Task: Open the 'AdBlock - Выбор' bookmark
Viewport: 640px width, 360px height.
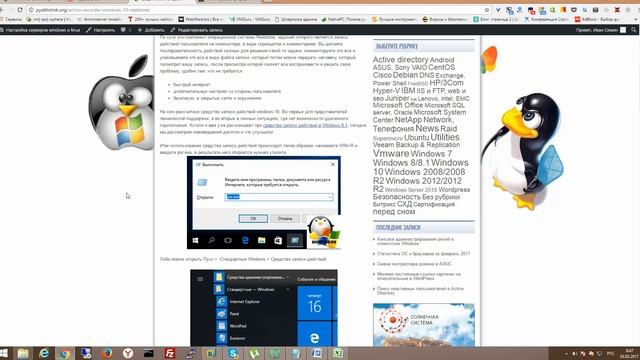Action: pyautogui.click(x=597, y=19)
